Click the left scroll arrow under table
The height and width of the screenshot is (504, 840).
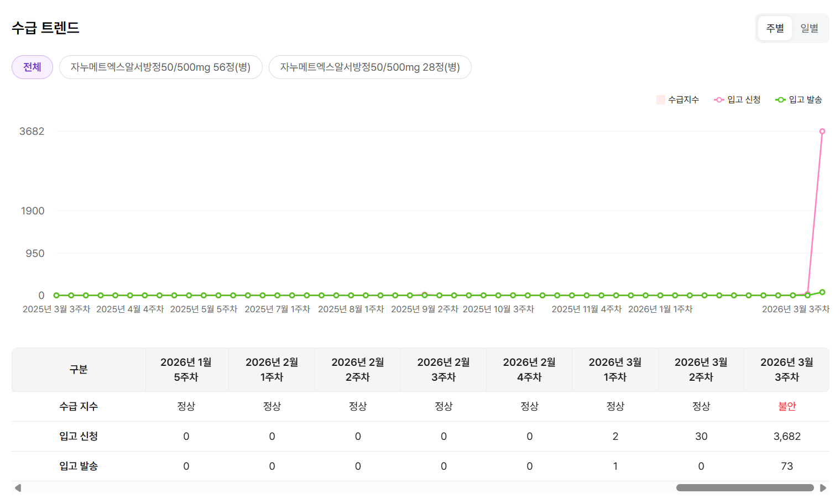point(18,488)
